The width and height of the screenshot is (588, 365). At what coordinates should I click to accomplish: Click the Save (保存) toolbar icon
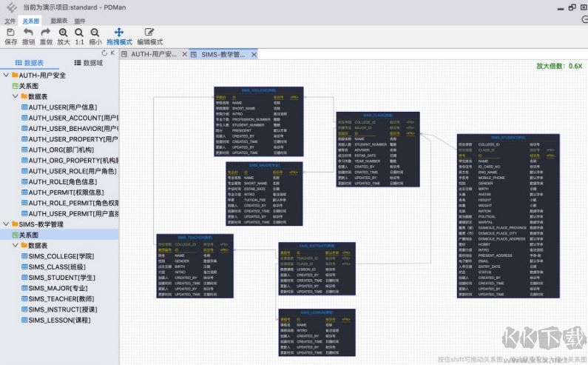[x=10, y=33]
